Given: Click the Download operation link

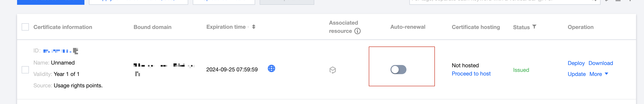Looking at the screenshot, I should (601, 63).
